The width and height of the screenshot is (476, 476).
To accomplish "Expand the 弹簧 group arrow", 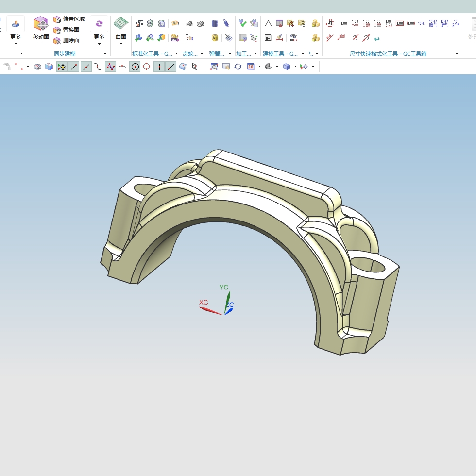I will tap(230, 54).
